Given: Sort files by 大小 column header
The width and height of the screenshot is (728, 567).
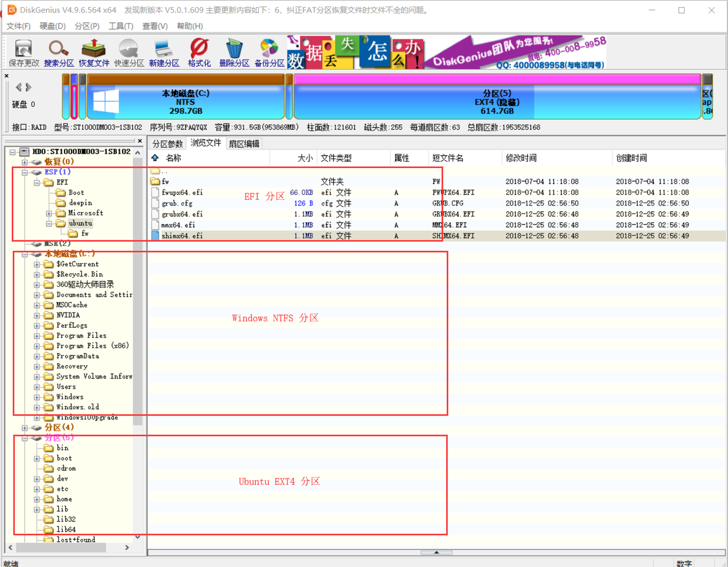Looking at the screenshot, I should click(305, 158).
